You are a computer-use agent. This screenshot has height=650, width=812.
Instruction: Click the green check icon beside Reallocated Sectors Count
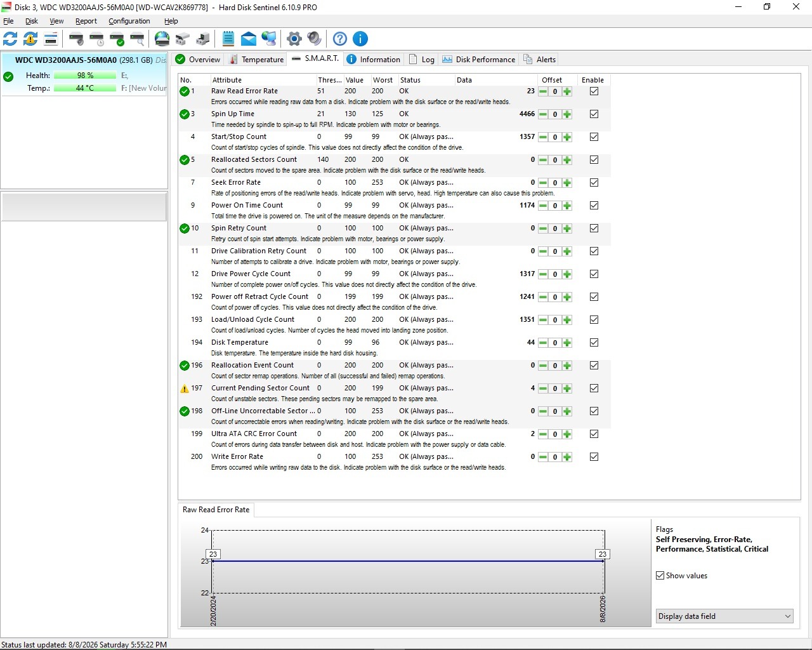pyautogui.click(x=185, y=160)
